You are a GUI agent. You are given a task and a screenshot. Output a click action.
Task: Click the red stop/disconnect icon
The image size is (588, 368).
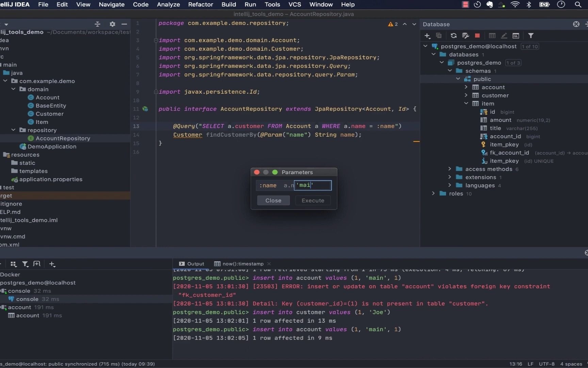[477, 35]
